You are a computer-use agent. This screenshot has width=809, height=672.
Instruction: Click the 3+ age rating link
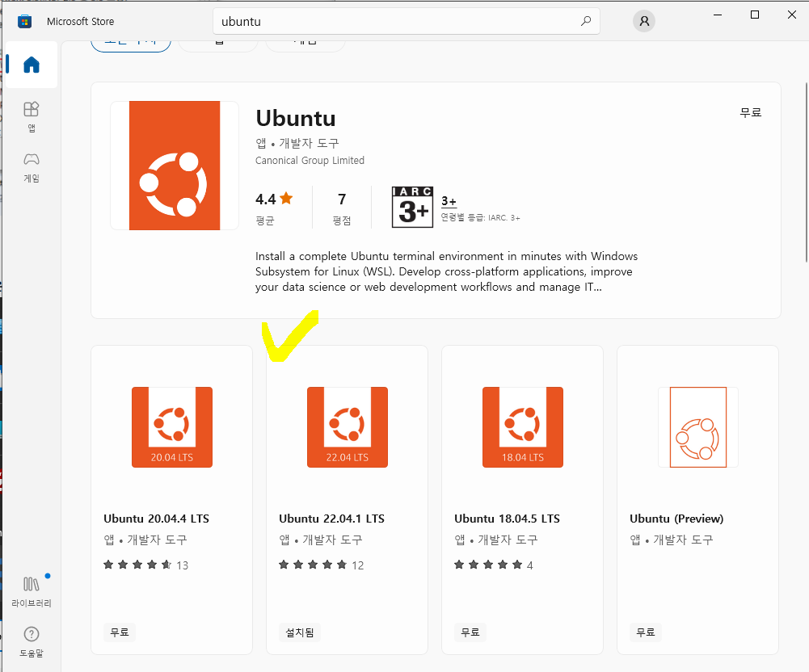coord(449,201)
